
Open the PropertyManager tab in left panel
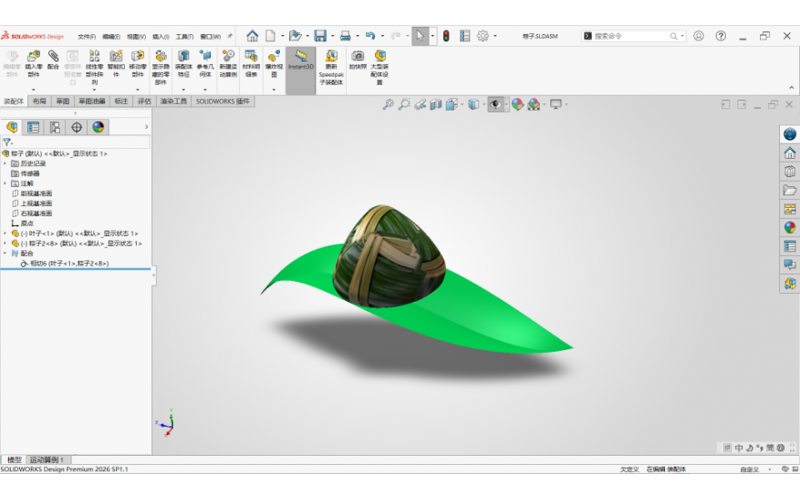[33, 127]
